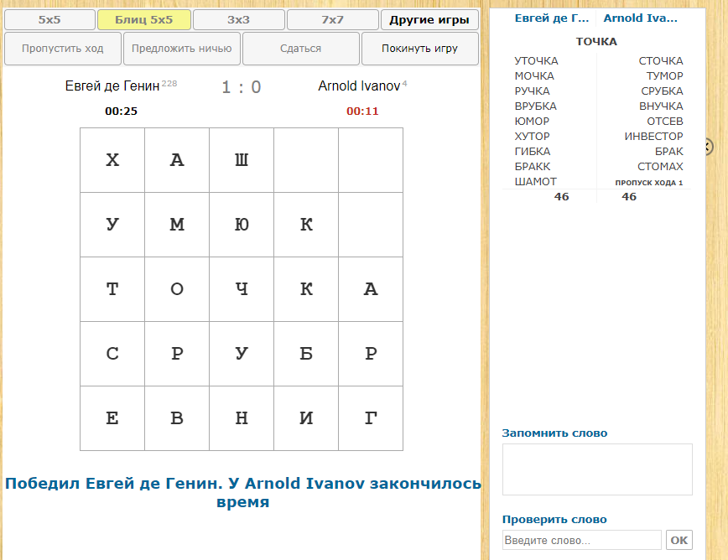This screenshot has width=728, height=560.
Task: Click the word РУЧКА in the list
Action: pyautogui.click(x=532, y=91)
